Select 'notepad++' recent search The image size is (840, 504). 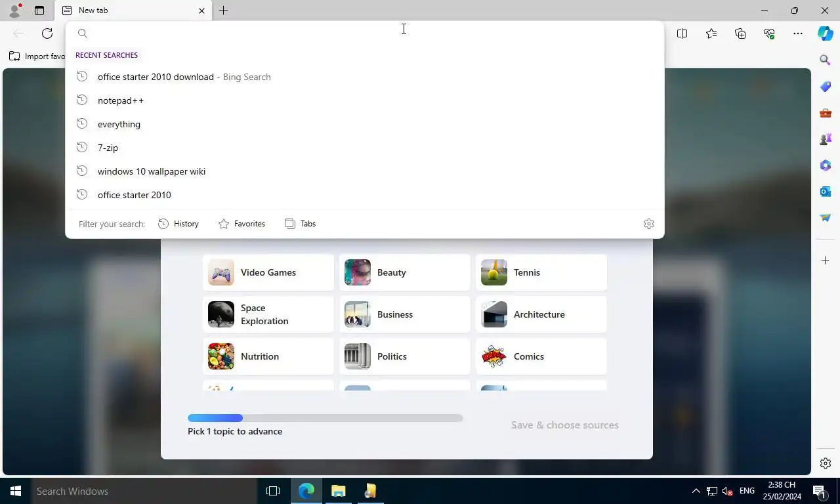(365, 100)
